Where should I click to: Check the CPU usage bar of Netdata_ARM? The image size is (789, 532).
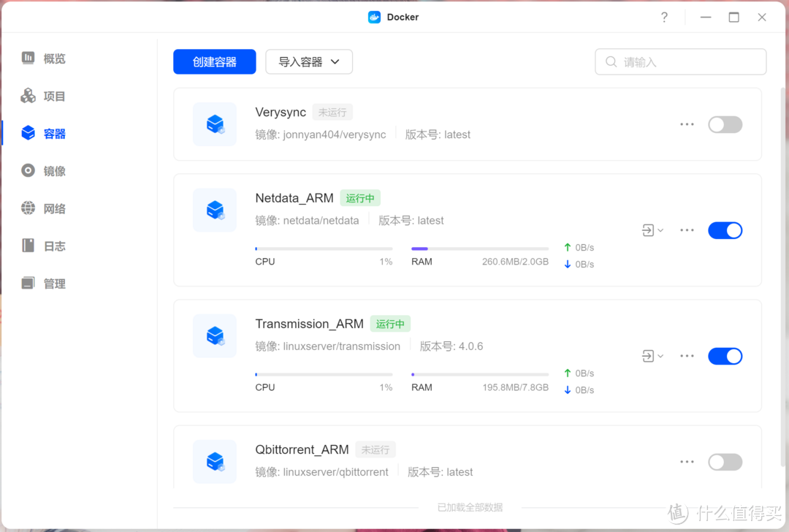pyautogui.click(x=324, y=248)
